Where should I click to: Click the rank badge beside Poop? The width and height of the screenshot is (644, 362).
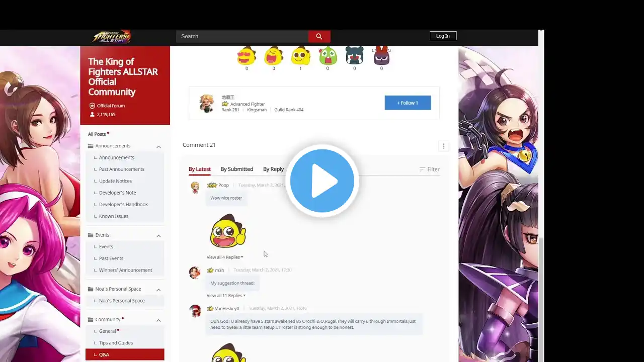212,185
